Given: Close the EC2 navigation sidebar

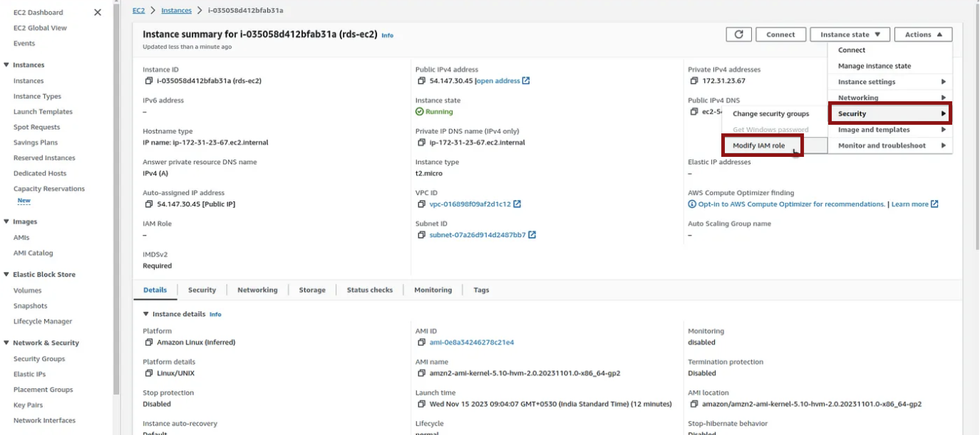Looking at the screenshot, I should click(97, 12).
